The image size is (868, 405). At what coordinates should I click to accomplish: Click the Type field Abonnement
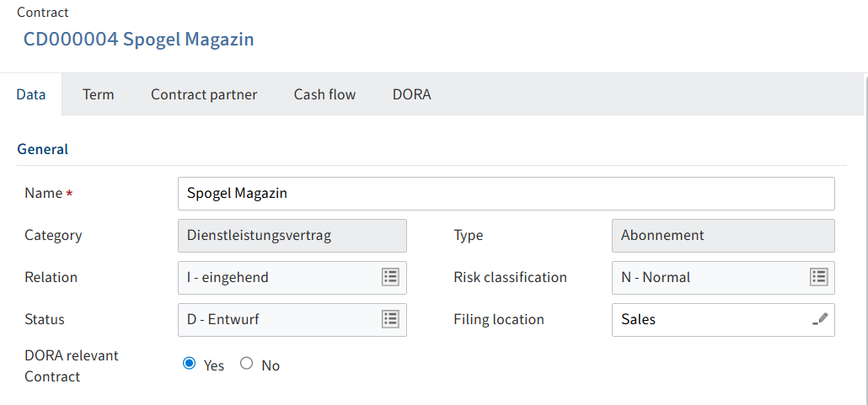point(724,236)
